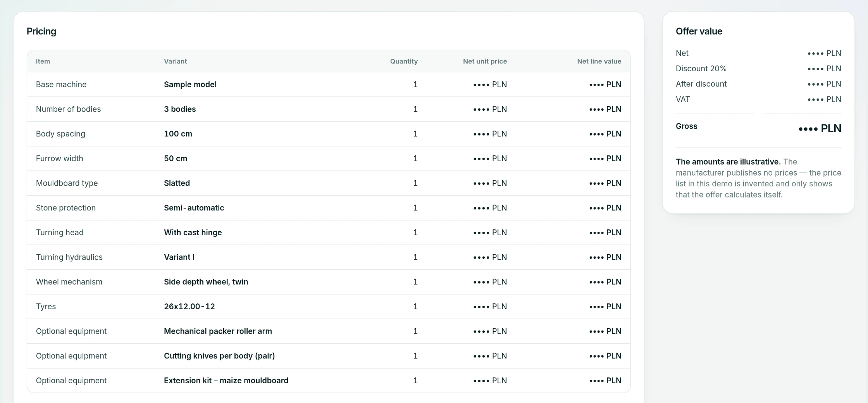Click the "26x12.00-12" tyres value
The height and width of the screenshot is (403, 868).
click(189, 307)
